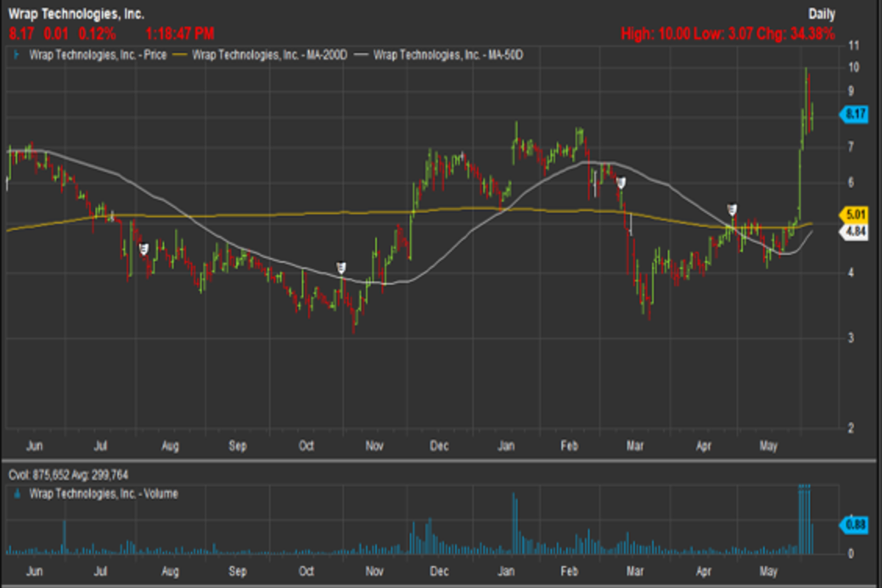Click the blue 0.88 volume value tag

pos(853,523)
